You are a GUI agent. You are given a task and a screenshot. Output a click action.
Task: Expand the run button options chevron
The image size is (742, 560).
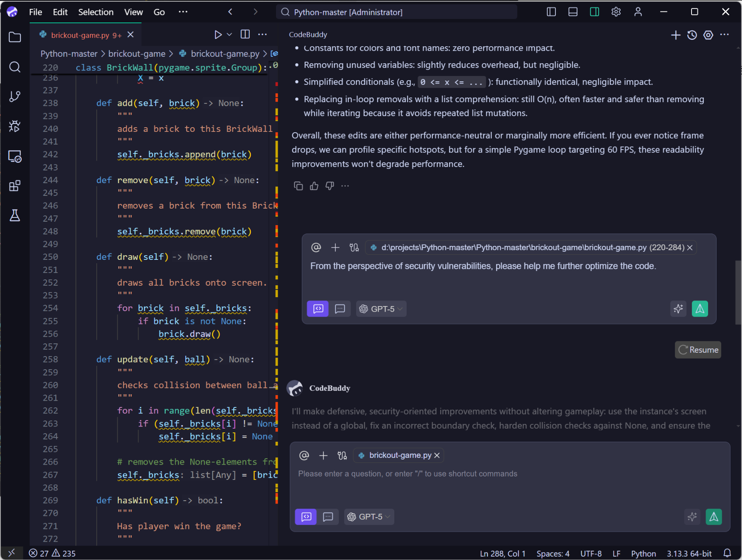click(229, 34)
